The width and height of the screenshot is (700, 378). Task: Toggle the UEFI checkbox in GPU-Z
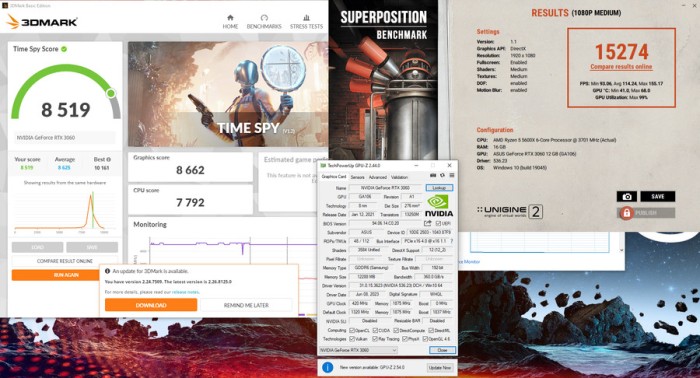(x=438, y=224)
